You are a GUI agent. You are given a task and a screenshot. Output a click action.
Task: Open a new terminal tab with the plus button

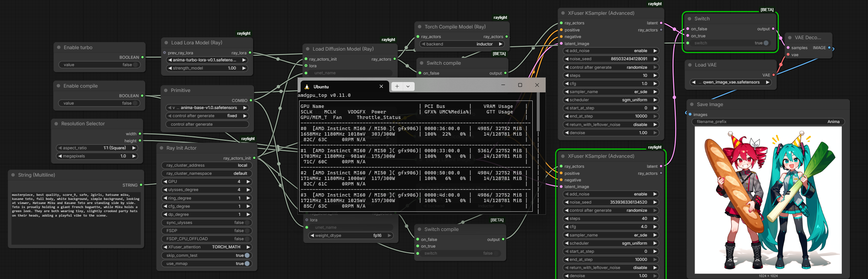click(397, 86)
